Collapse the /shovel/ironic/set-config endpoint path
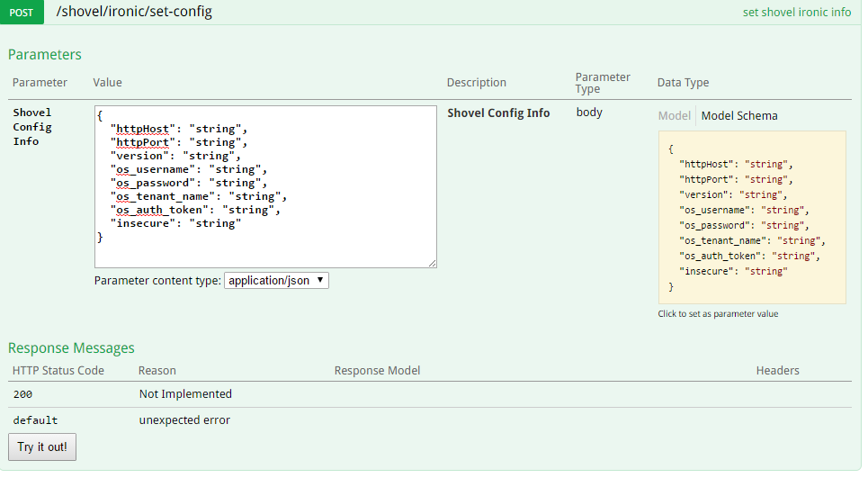Viewport: 868px width, 478px height. pyautogui.click(x=134, y=13)
